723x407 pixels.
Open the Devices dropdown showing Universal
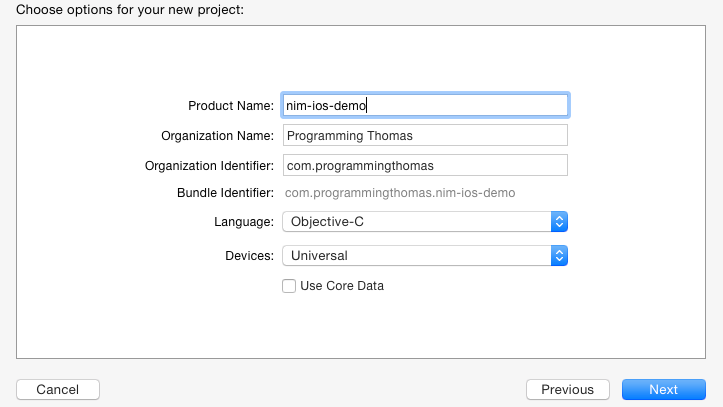(x=425, y=256)
